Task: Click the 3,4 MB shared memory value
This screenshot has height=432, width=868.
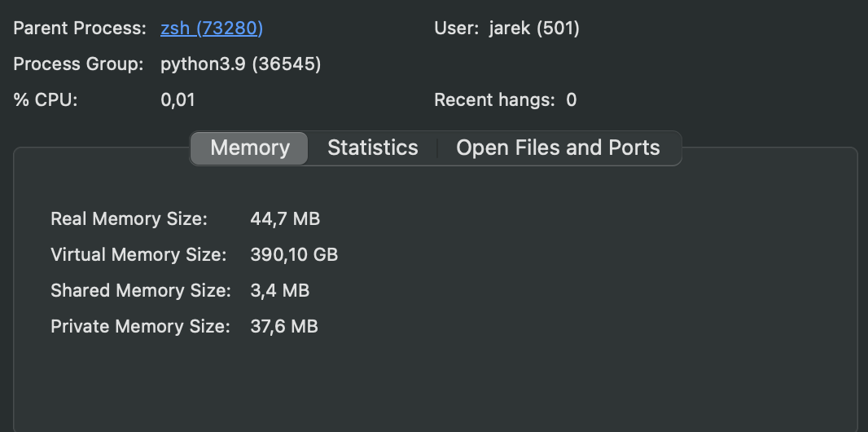Action: [x=279, y=291]
